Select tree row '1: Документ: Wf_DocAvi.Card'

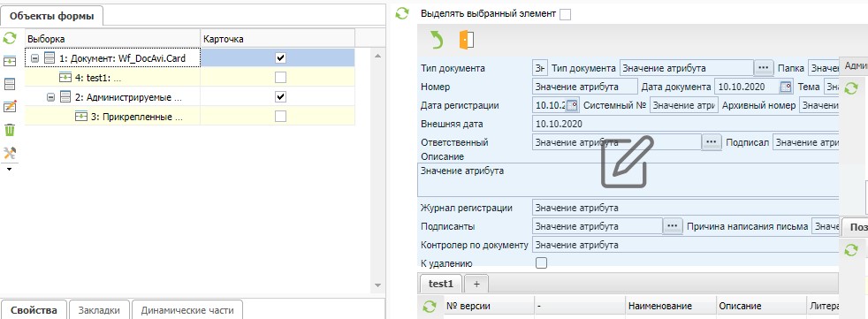(x=189, y=57)
